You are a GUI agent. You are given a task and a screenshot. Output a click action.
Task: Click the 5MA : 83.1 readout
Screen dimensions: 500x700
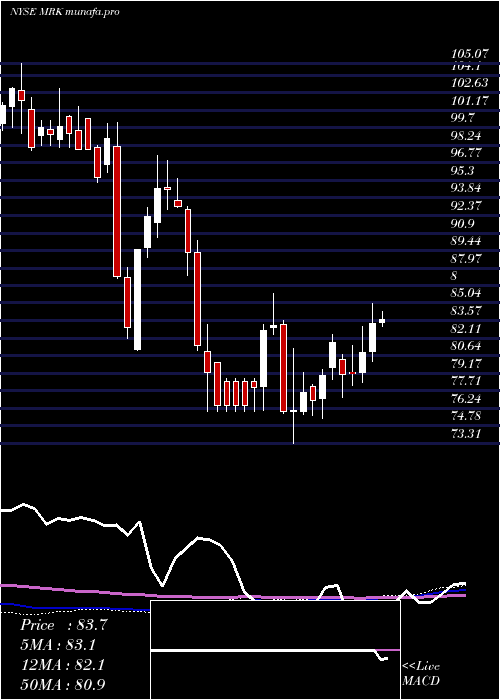click(58, 645)
